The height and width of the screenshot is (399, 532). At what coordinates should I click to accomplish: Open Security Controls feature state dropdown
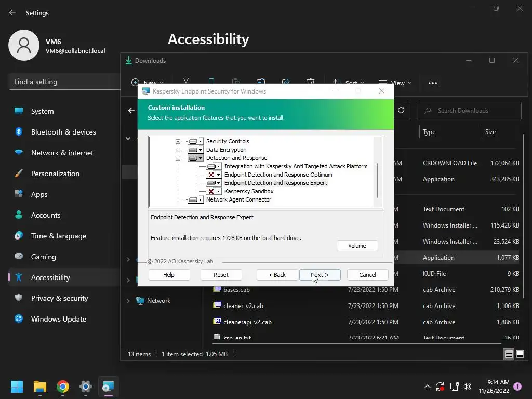click(x=195, y=141)
